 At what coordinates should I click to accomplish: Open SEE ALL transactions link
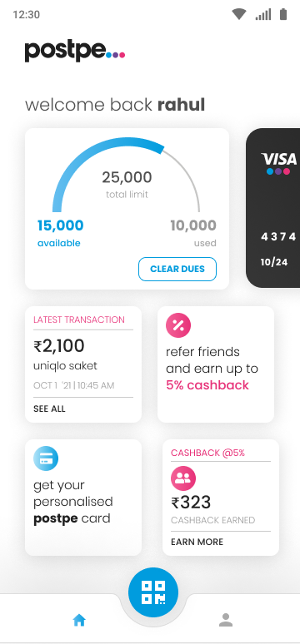[49, 409]
